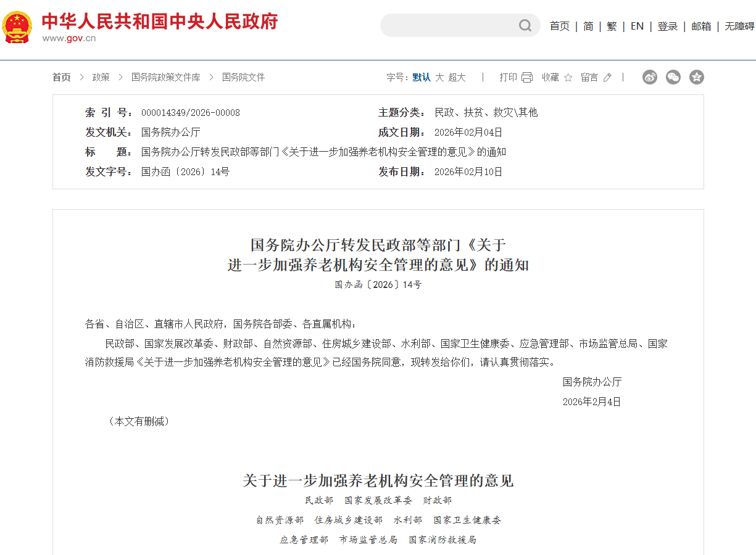Viewport: 756px width, 555px height.
Task: Select the 默认 font size option
Action: [421, 76]
